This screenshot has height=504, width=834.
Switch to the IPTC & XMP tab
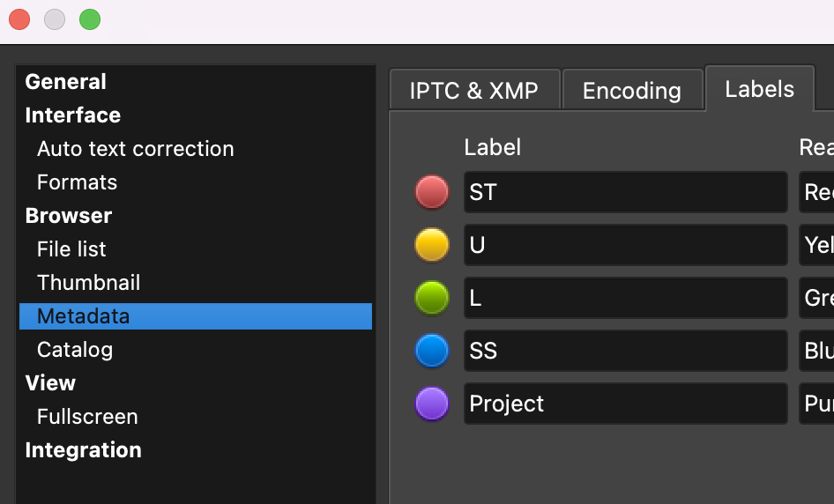point(474,91)
